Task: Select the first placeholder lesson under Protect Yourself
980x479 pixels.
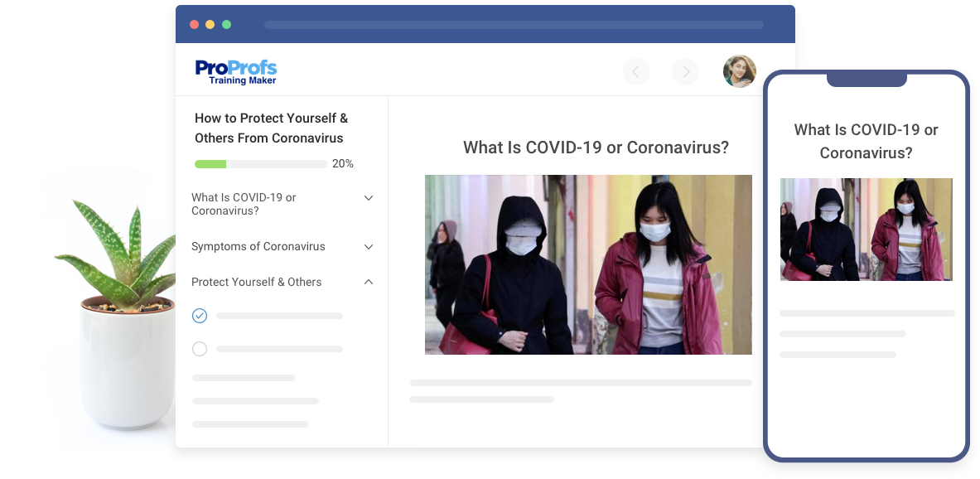Action: pyautogui.click(x=278, y=315)
